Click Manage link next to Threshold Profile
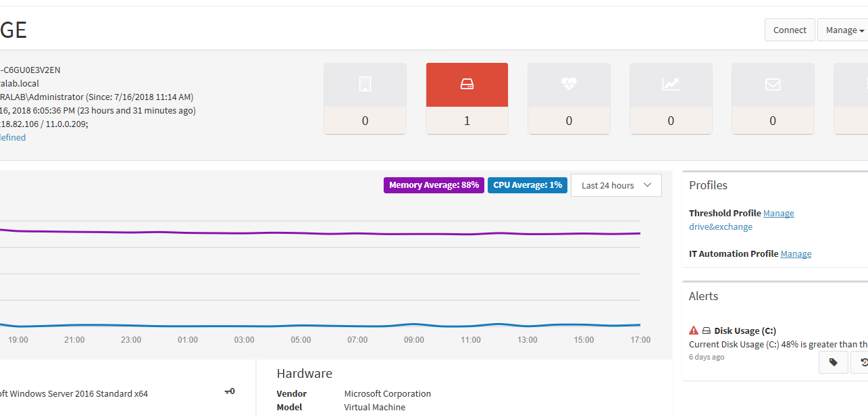The width and height of the screenshot is (868, 415). 779,213
